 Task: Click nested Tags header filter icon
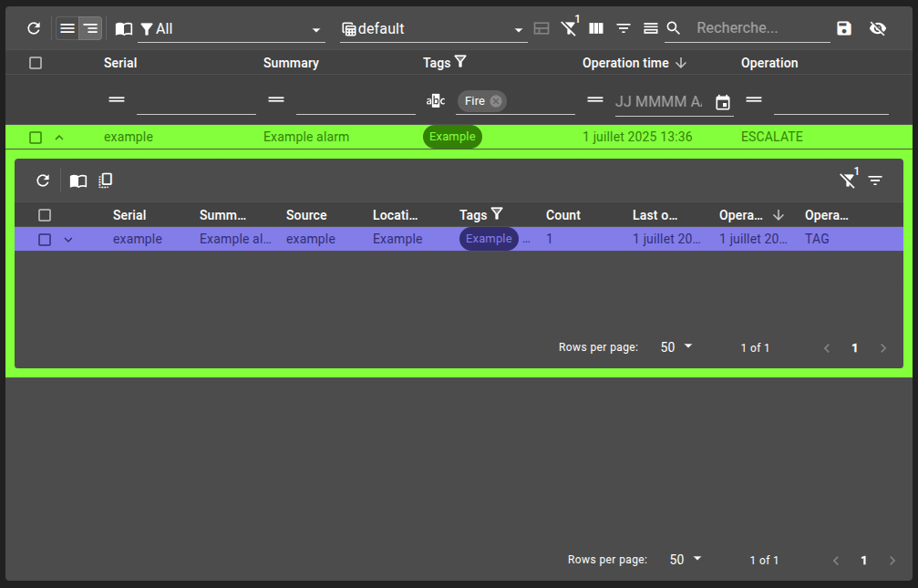tap(497, 213)
